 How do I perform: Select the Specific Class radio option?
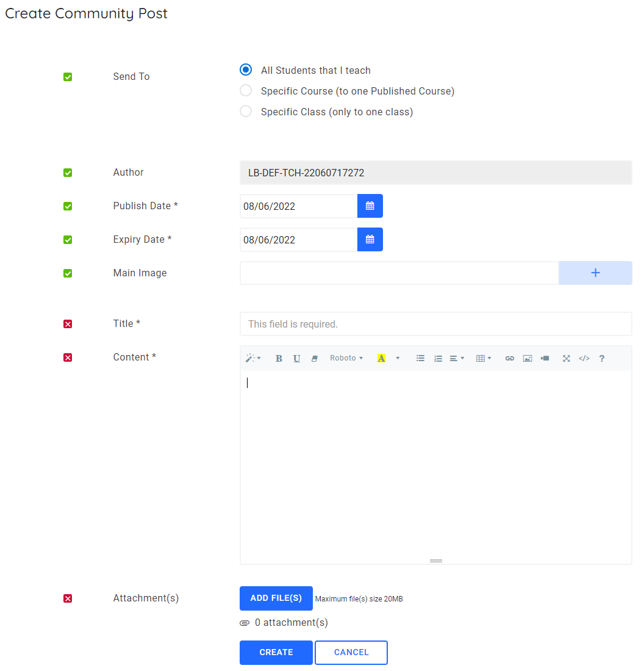tap(245, 111)
